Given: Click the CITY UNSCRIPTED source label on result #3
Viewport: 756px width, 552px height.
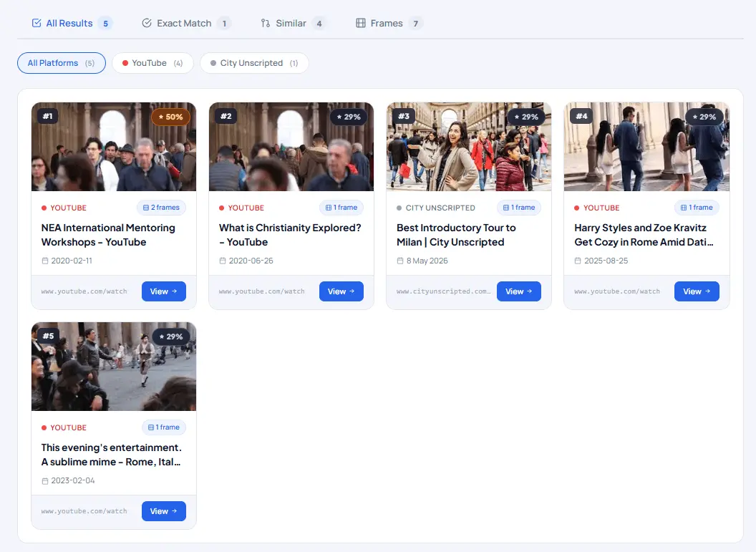Looking at the screenshot, I should [440, 208].
